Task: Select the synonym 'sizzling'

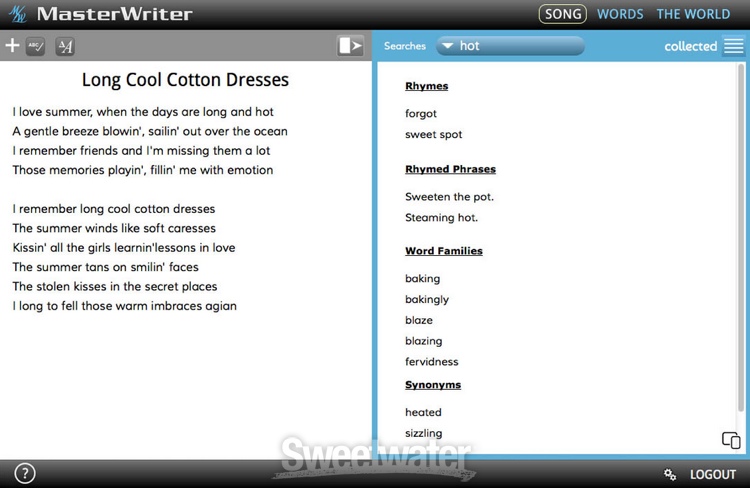Action: 423,433
